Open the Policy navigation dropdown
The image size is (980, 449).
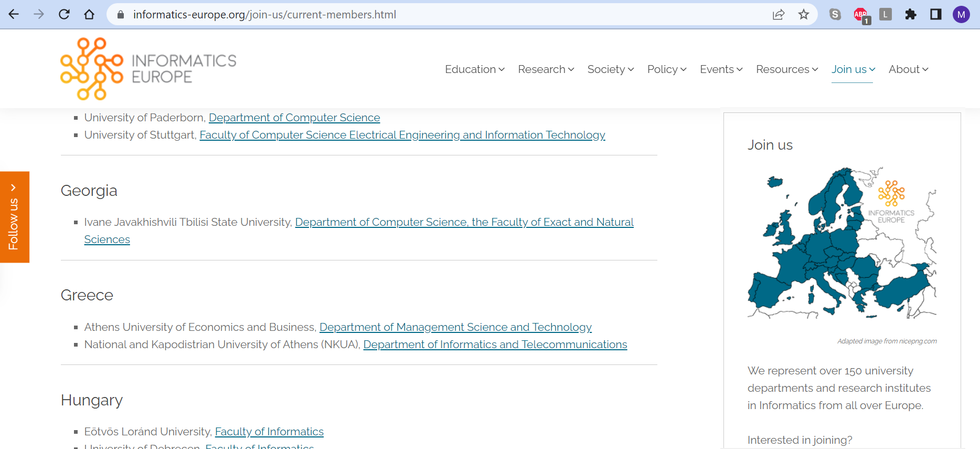[x=667, y=69]
